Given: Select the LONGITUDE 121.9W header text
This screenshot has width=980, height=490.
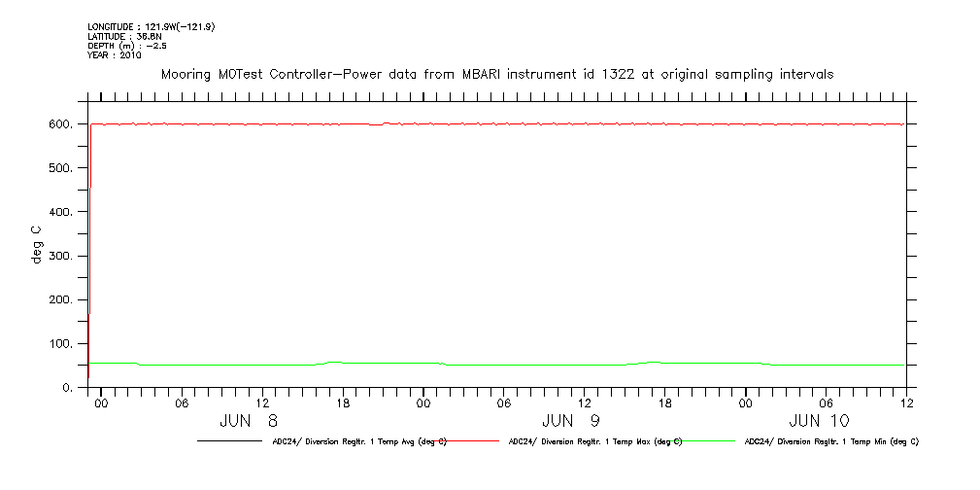Looking at the screenshot, I should pyautogui.click(x=151, y=26).
